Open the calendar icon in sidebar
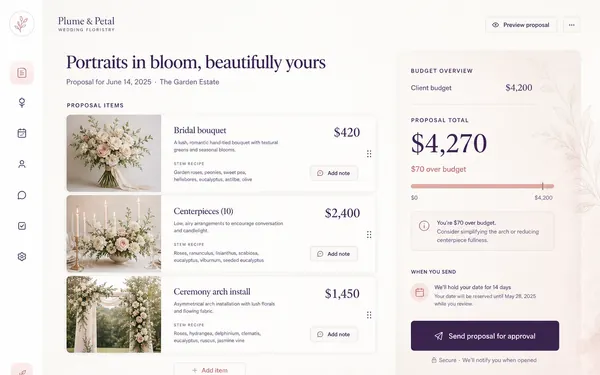 pyautogui.click(x=22, y=133)
